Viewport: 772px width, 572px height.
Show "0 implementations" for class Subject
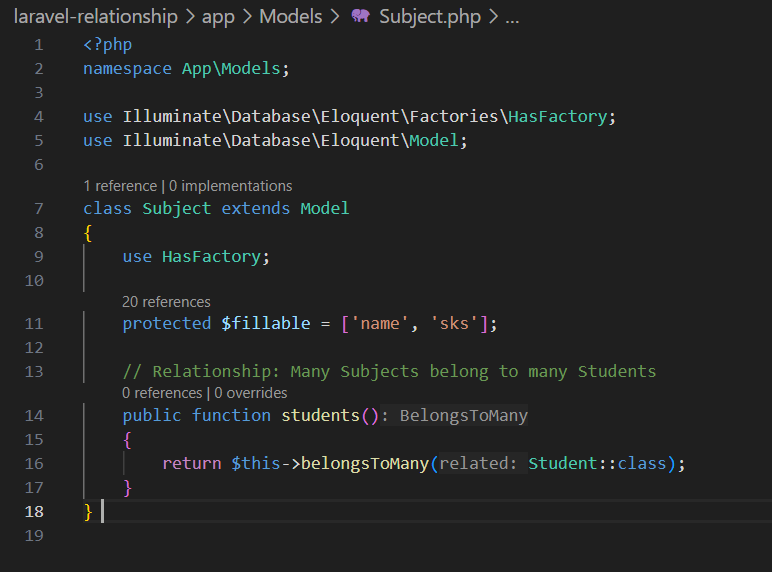(231, 186)
